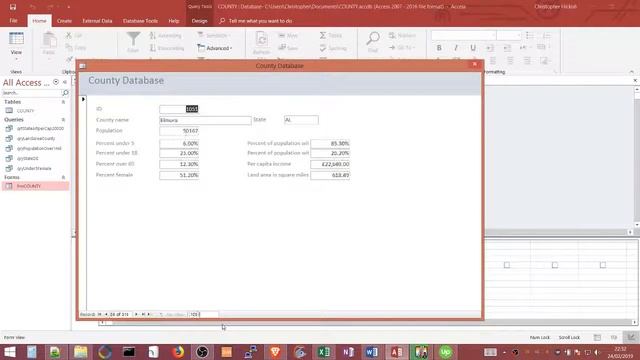
Task: Click the Save icon in quick access toolbar
Action: pos(13,7)
